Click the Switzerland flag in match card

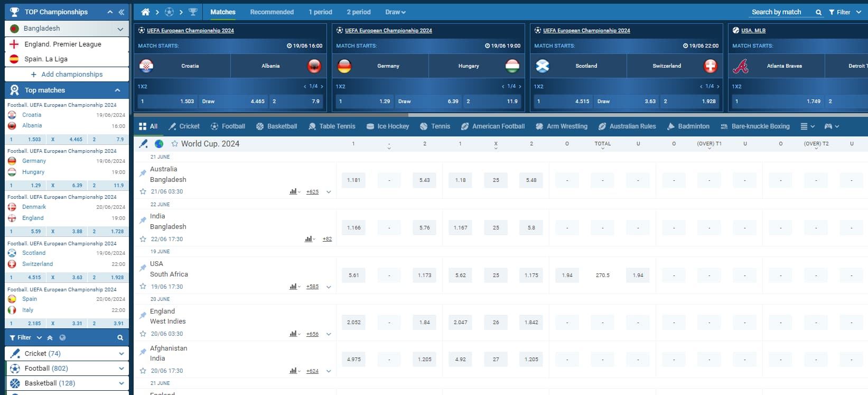coord(711,66)
